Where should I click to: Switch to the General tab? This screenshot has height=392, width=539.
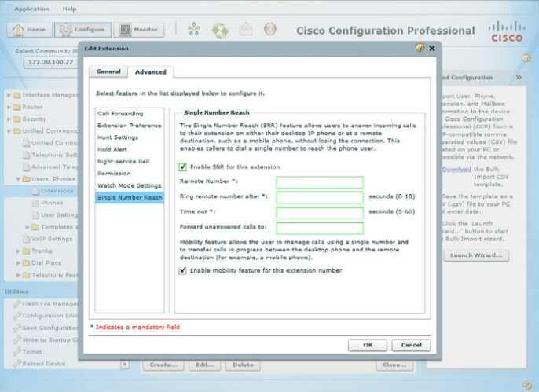(108, 71)
